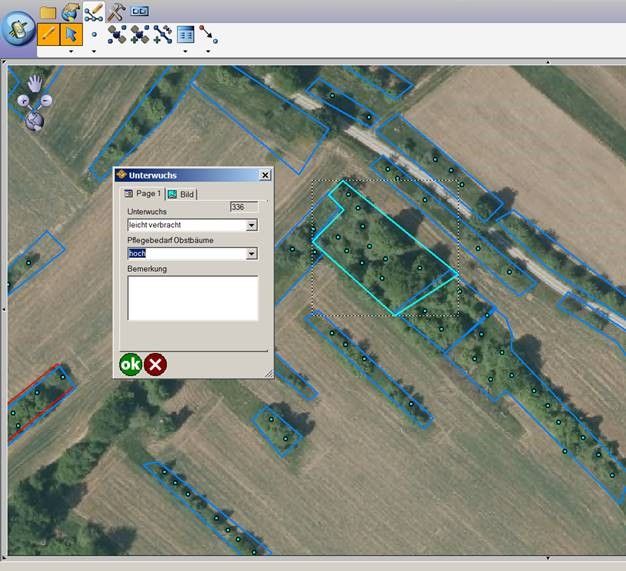Viewport: 626px width, 571px height.
Task: Click inside the Bemerkung text area
Action: pyautogui.click(x=193, y=298)
